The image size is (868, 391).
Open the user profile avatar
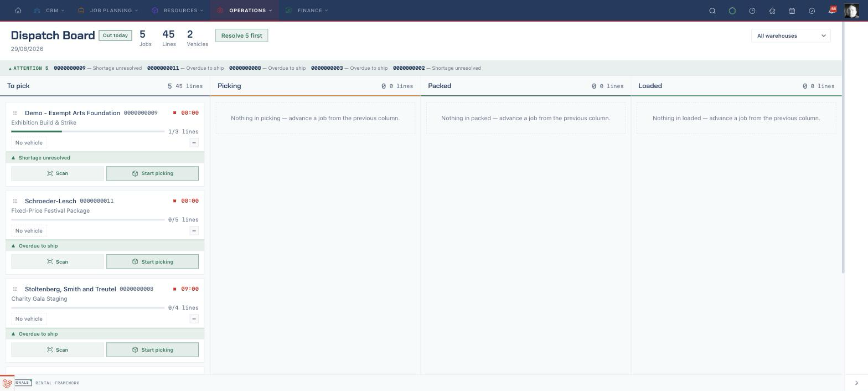click(851, 11)
